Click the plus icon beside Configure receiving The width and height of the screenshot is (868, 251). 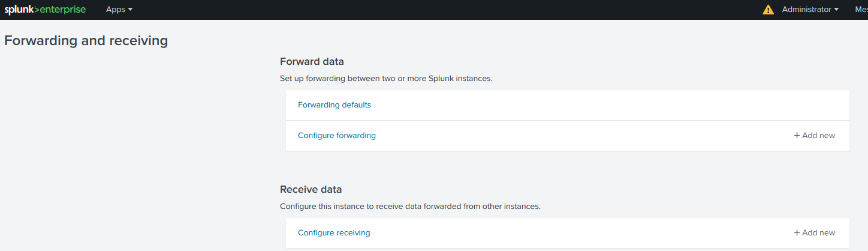[797, 233]
